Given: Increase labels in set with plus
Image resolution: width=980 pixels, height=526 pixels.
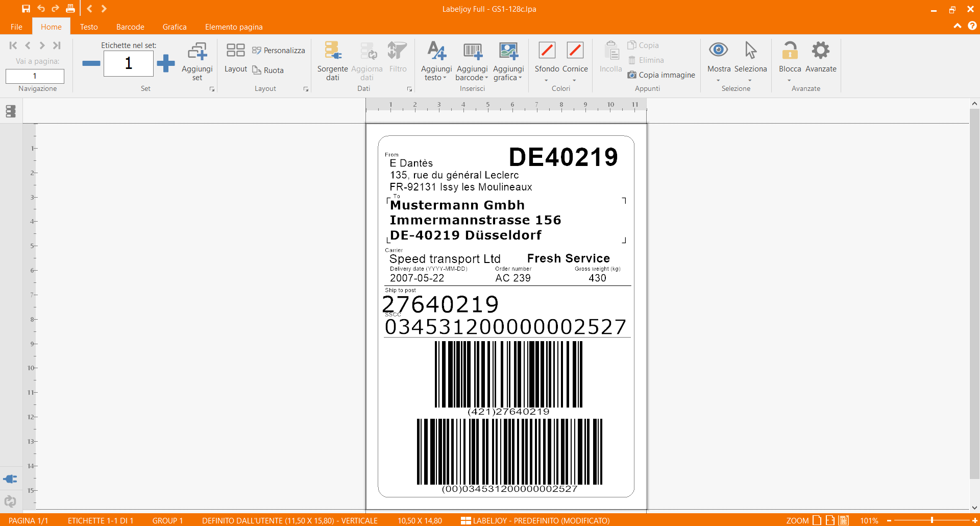Looking at the screenshot, I should (x=165, y=63).
